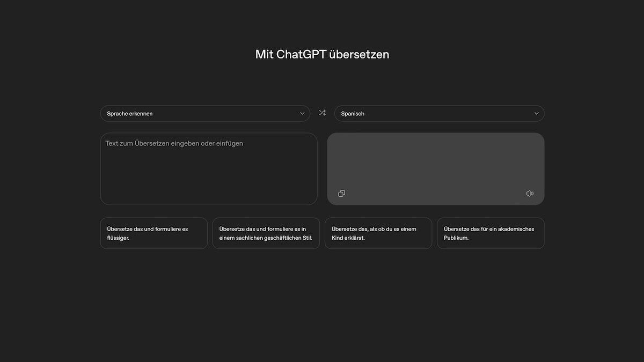Select the 'akademisches Publikum' suggestion
This screenshot has width=644, height=362.
point(490,233)
